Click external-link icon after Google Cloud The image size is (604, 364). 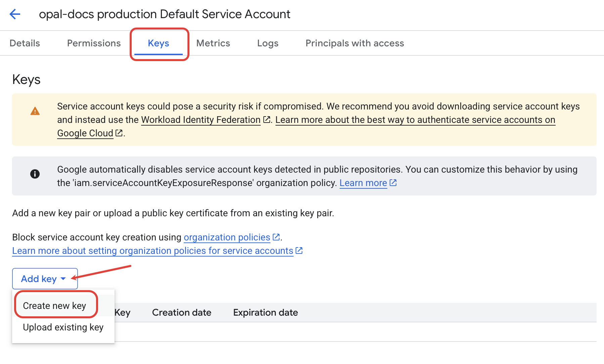pyautogui.click(x=119, y=133)
